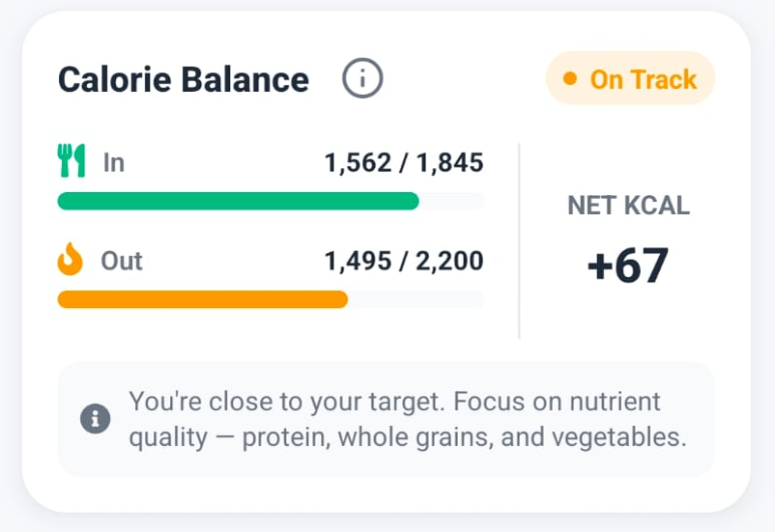Click the nutrient quality tip text
Viewport: 775px width, 532px height.
coord(408,419)
